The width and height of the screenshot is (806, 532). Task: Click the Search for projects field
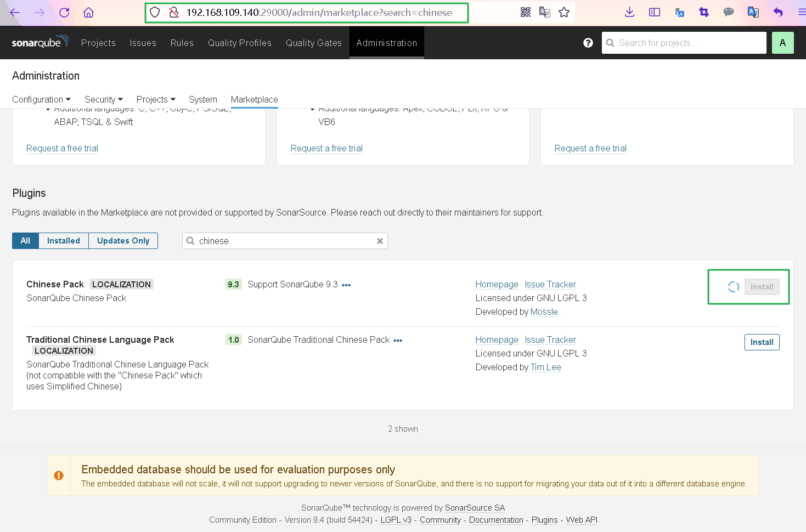click(x=684, y=43)
